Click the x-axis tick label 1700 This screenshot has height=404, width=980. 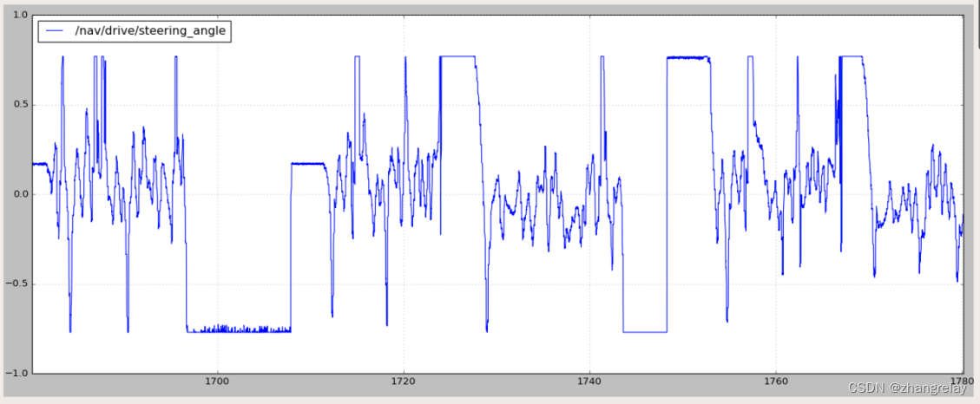(x=217, y=381)
